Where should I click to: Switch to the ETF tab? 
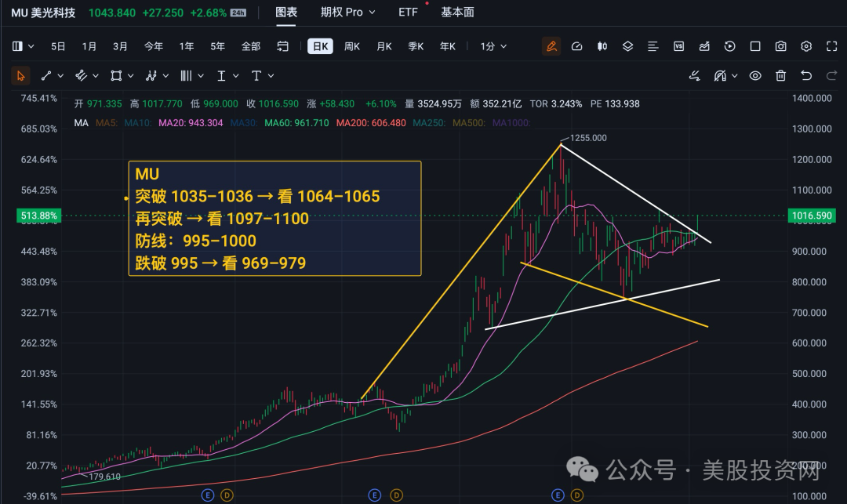click(x=408, y=12)
